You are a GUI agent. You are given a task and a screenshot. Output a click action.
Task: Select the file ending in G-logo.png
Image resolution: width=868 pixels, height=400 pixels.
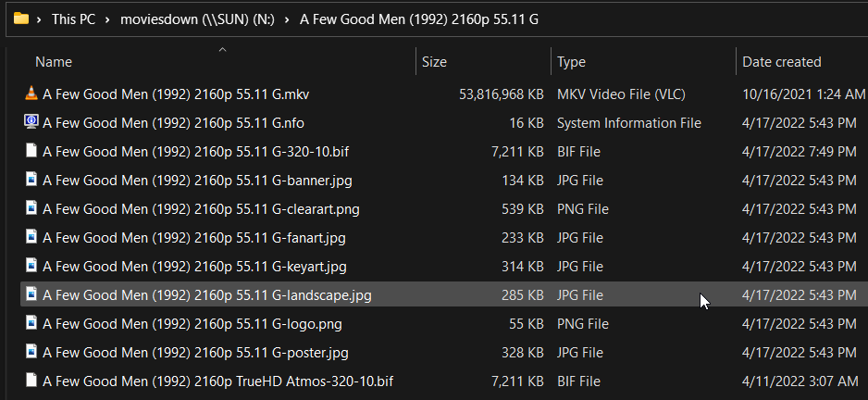pyautogui.click(x=192, y=323)
